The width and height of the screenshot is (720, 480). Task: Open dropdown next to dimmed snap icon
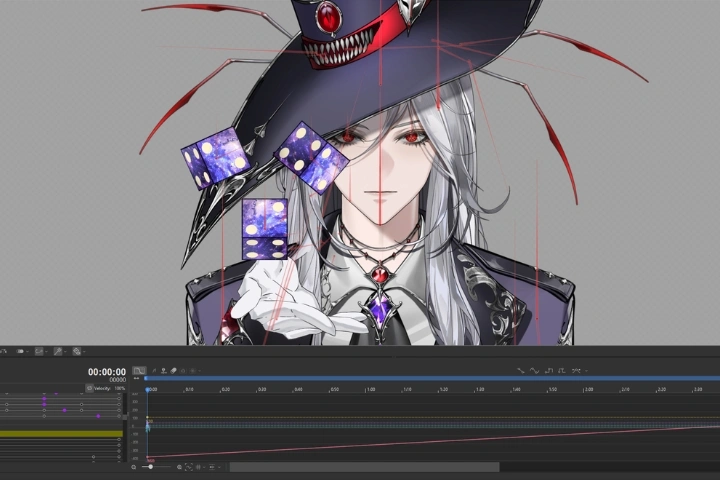tap(199, 371)
